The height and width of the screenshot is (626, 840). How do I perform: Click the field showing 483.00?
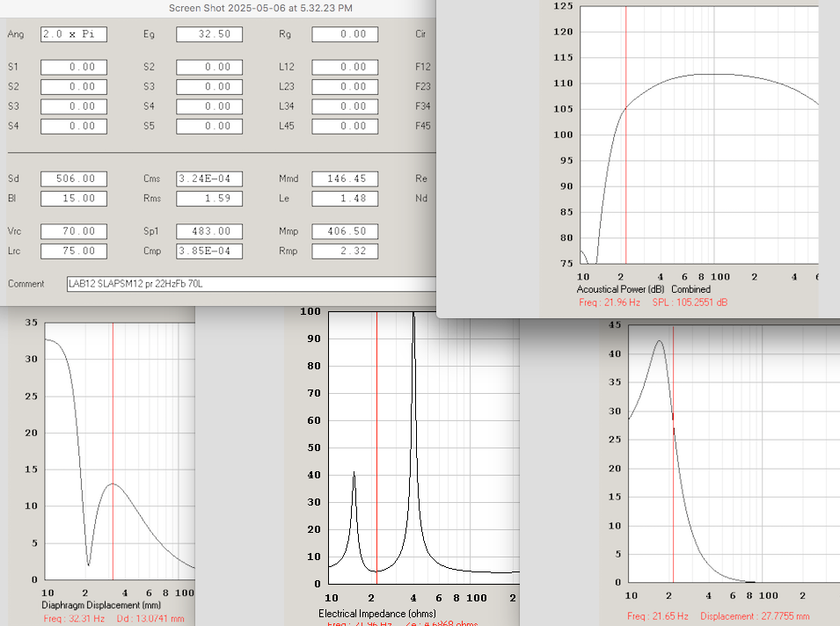(x=209, y=231)
